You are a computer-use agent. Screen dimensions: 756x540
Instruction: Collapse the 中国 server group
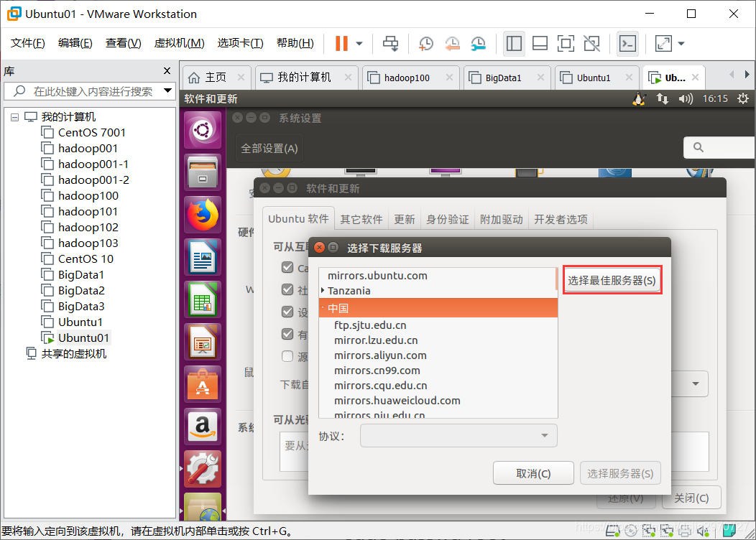[x=323, y=307]
